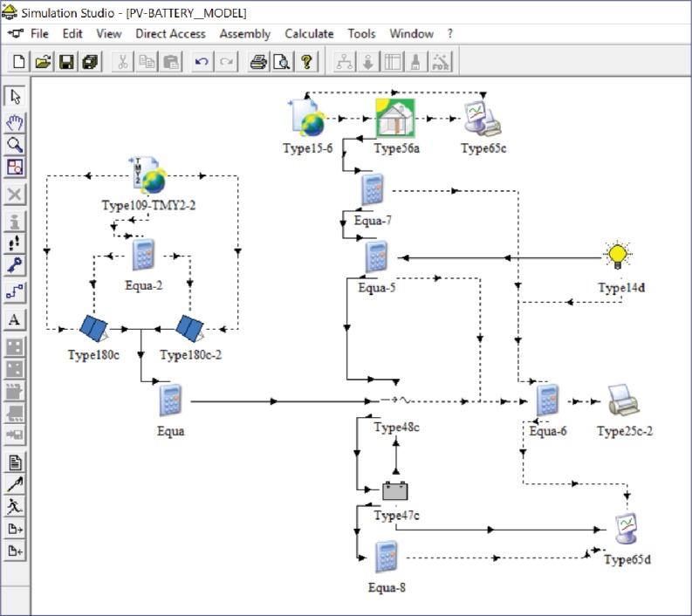Click the import arrow sidebar icon

15,551
